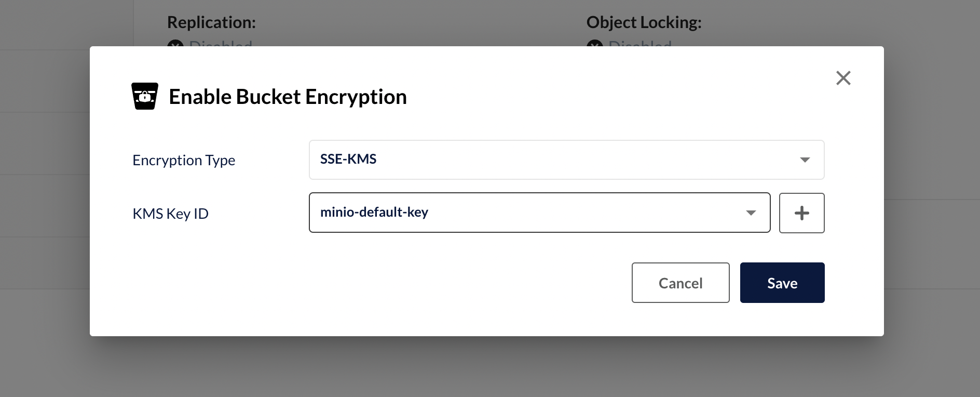Click the bucket lock icon in header
Image resolution: width=980 pixels, height=397 pixels.
pos(144,96)
